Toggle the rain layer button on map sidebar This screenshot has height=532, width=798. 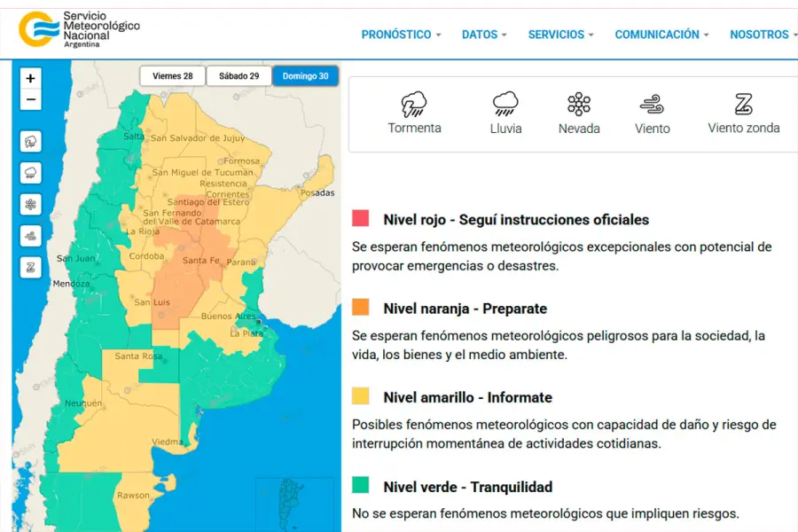tap(31, 173)
